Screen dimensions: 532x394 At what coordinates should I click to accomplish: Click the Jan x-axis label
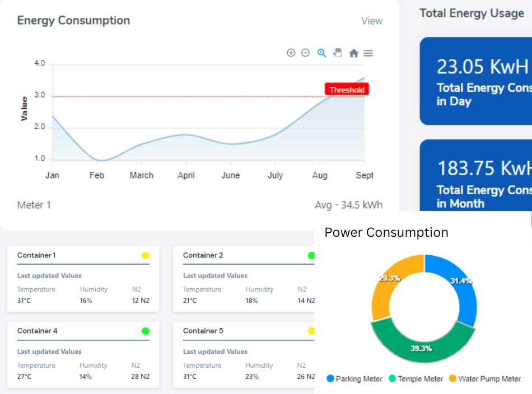point(52,175)
